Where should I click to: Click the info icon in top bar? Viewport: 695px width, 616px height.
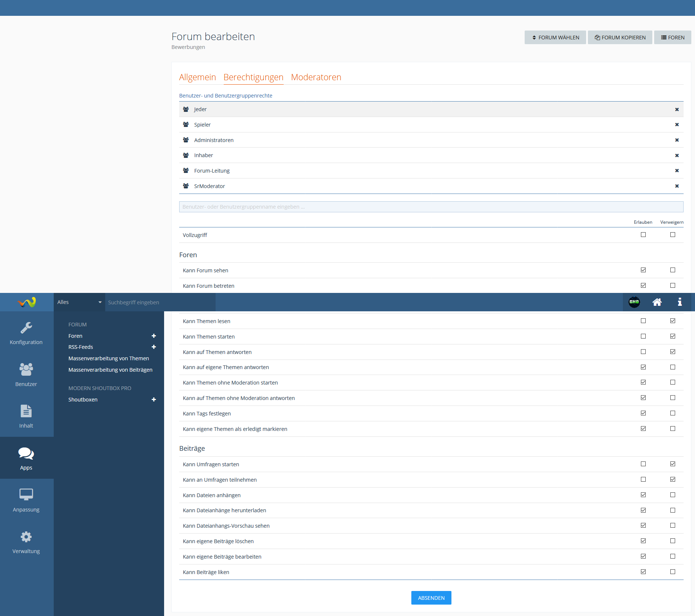(680, 302)
